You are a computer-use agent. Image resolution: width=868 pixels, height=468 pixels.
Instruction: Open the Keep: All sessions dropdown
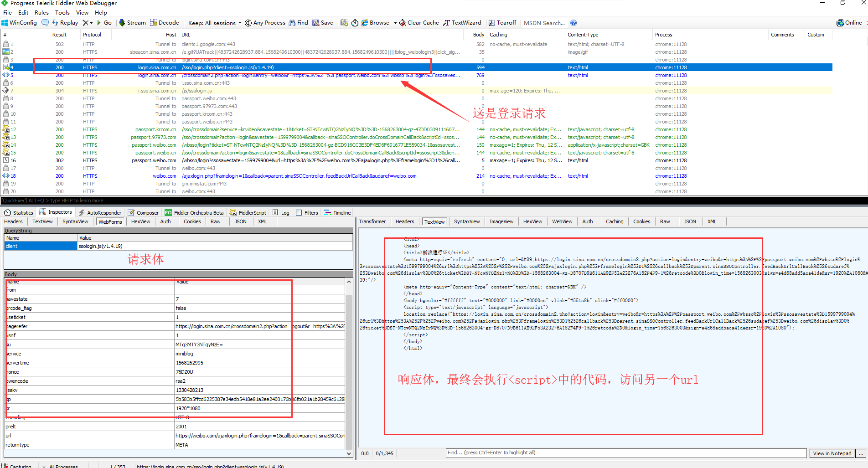click(215, 23)
